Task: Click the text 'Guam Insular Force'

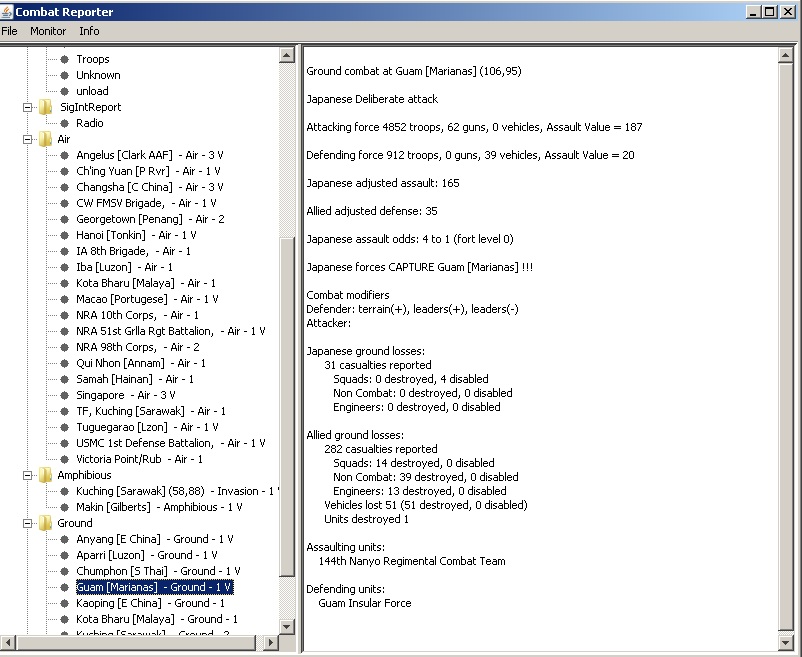Action: pyautogui.click(x=365, y=603)
